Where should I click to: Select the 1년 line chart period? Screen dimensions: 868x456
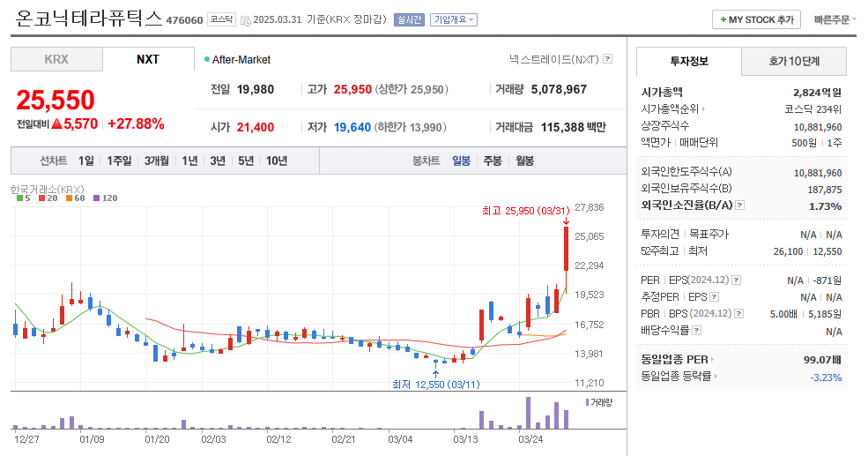(189, 161)
